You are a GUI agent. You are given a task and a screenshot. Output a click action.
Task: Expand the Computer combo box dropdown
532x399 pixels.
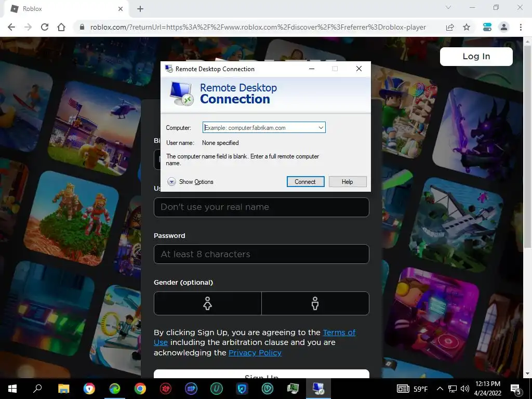click(321, 128)
